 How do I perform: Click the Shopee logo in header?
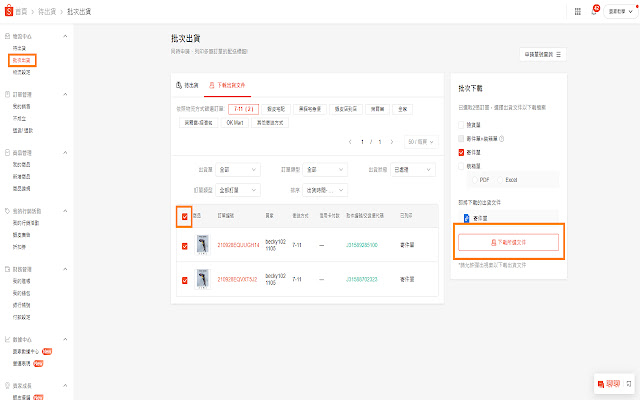pyautogui.click(x=9, y=11)
